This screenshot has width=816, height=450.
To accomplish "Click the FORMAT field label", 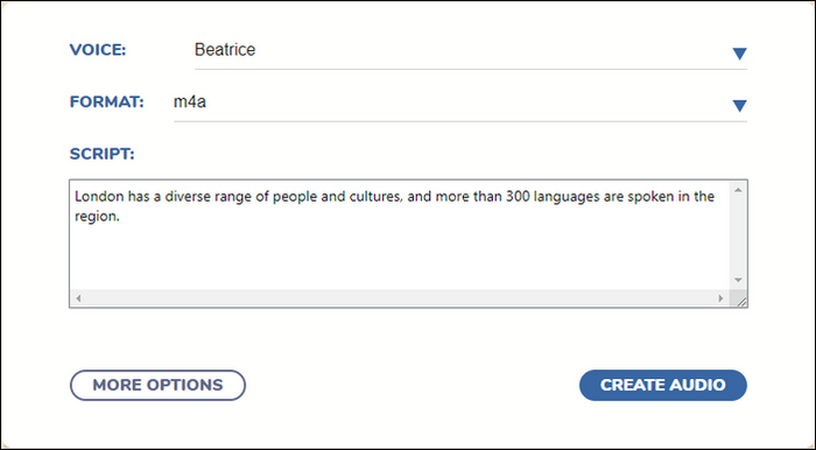I will tap(107, 102).
